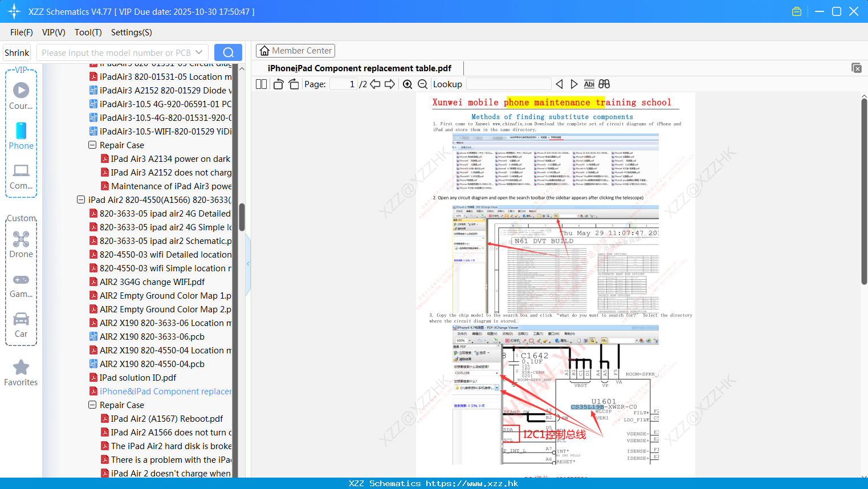Go to the next PDF page arrow
This screenshot has width=868, height=489.
tap(390, 84)
